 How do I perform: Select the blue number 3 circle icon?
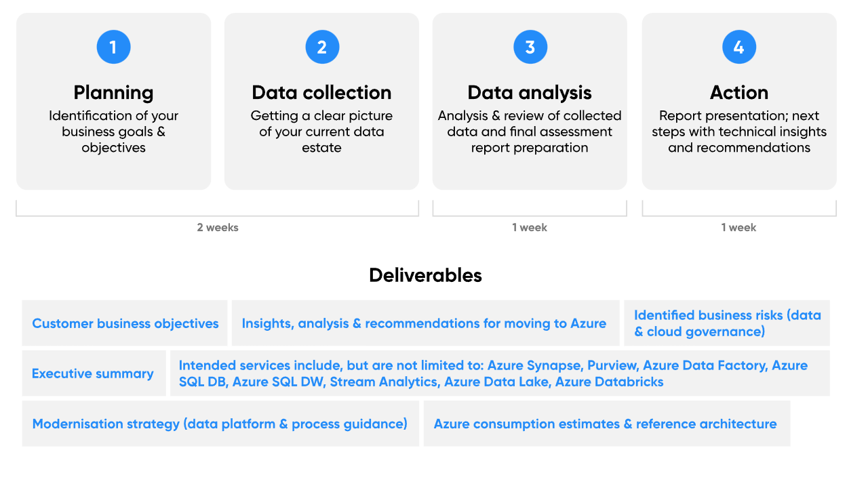tap(530, 47)
